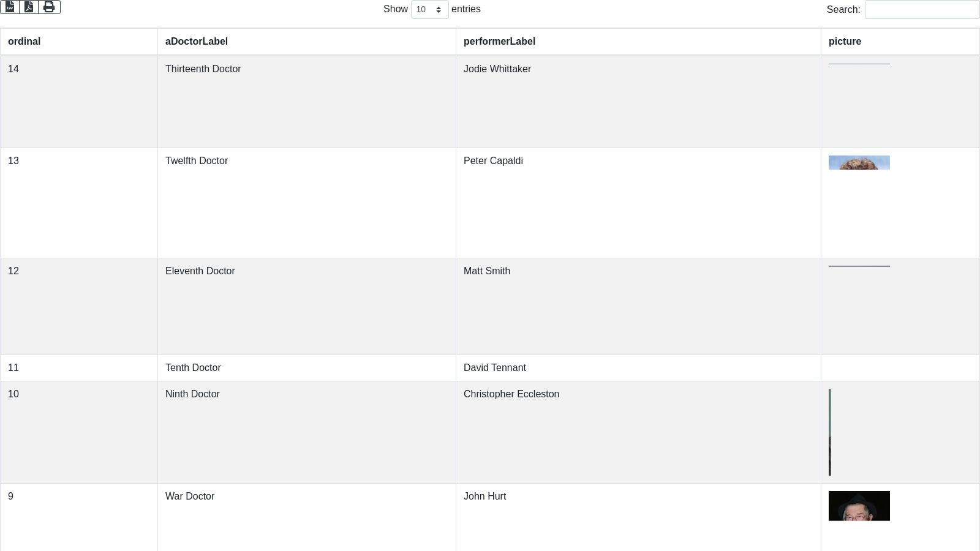Click the Christopher Eccleston performer cell
This screenshot has height=551, width=980.
[x=511, y=394]
